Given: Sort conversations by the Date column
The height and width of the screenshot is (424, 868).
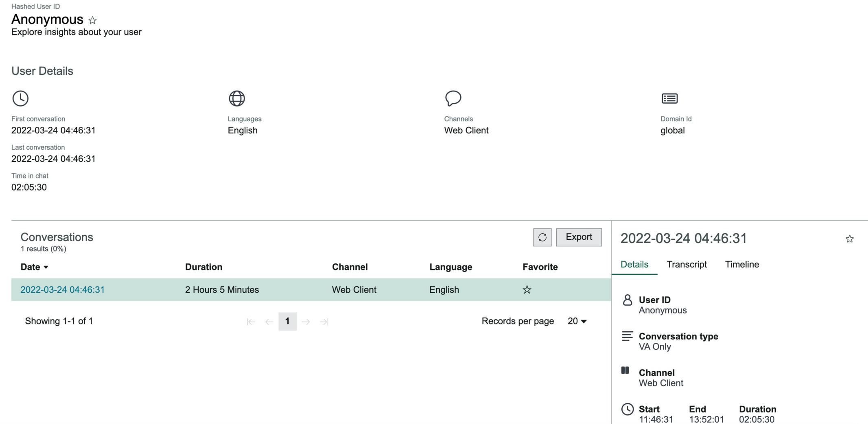Looking at the screenshot, I should coord(34,267).
